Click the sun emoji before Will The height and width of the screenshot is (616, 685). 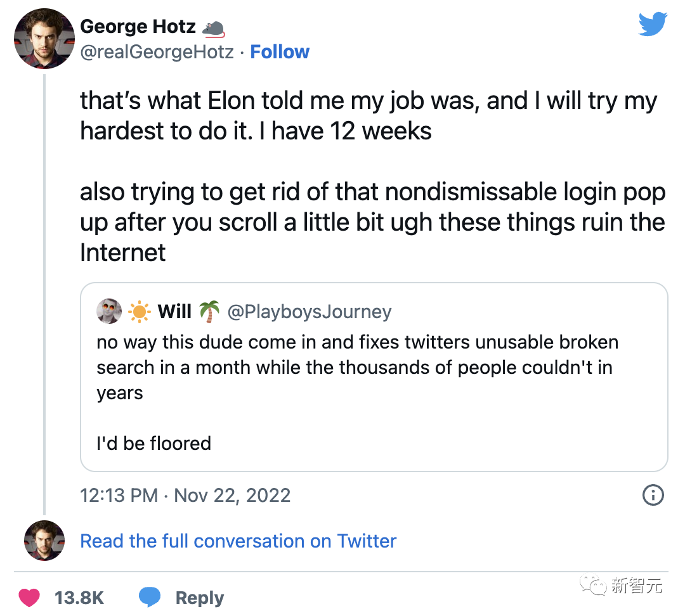point(139,311)
